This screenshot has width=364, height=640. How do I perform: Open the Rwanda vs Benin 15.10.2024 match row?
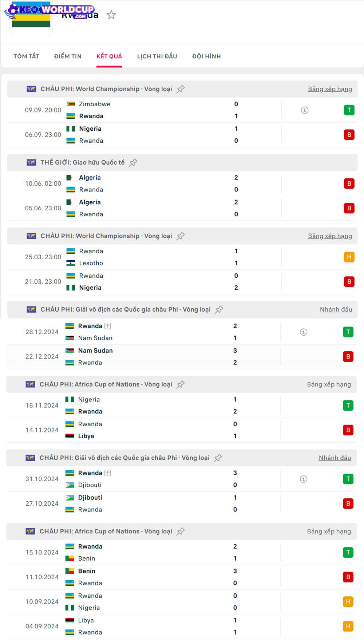coord(146,553)
